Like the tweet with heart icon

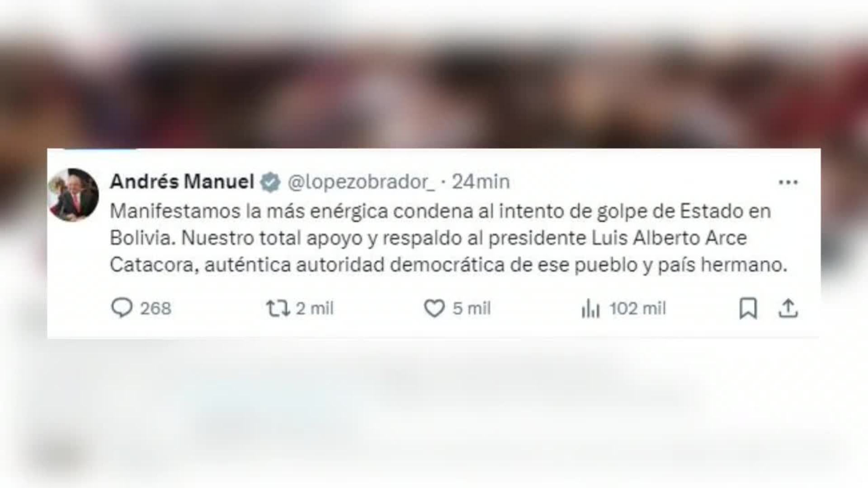click(x=434, y=309)
